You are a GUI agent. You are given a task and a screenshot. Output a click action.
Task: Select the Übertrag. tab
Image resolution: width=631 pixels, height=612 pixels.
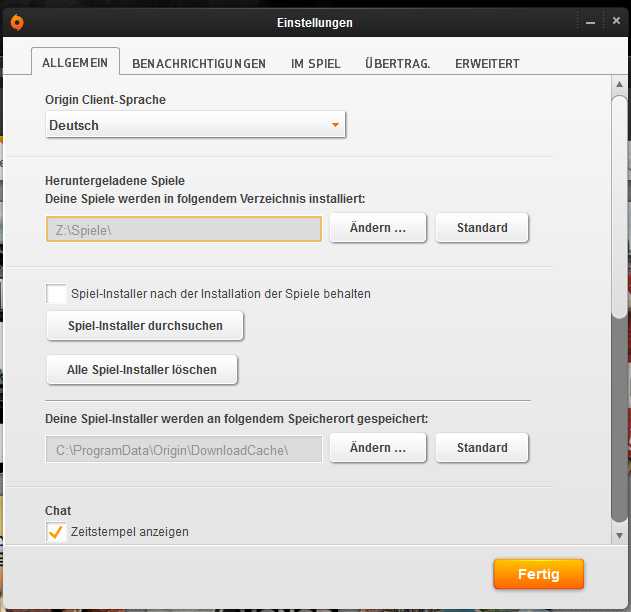pyautogui.click(x=398, y=64)
